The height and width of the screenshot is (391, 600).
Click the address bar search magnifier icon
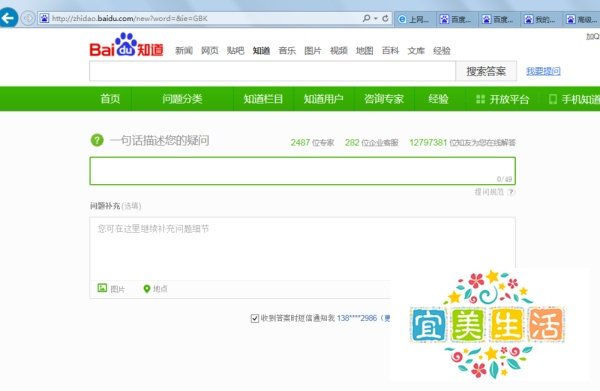[x=366, y=18]
